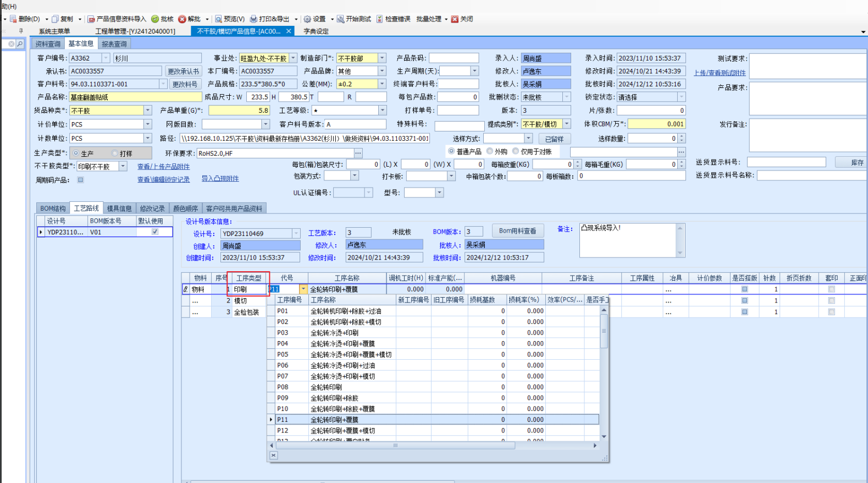Switch to the 资料查询 tab
Viewport: 868px width, 483px height.
[x=48, y=44]
